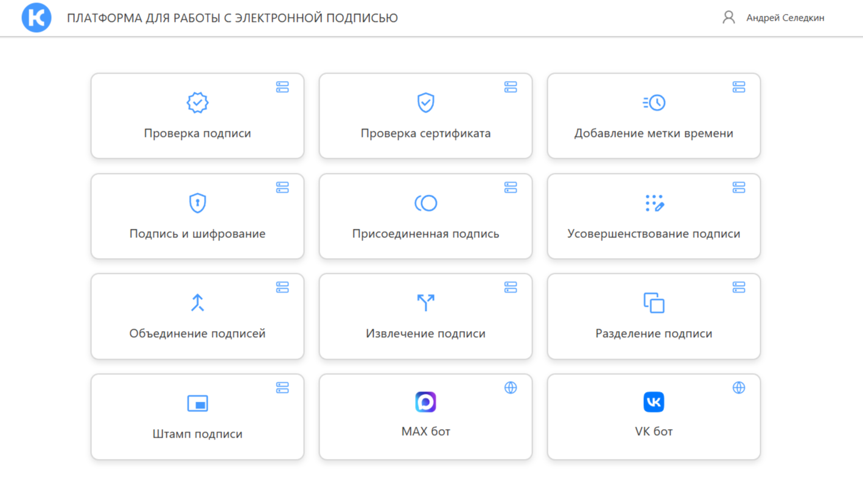
Task: Click the globe badge on VK бот card
Action: click(x=739, y=386)
